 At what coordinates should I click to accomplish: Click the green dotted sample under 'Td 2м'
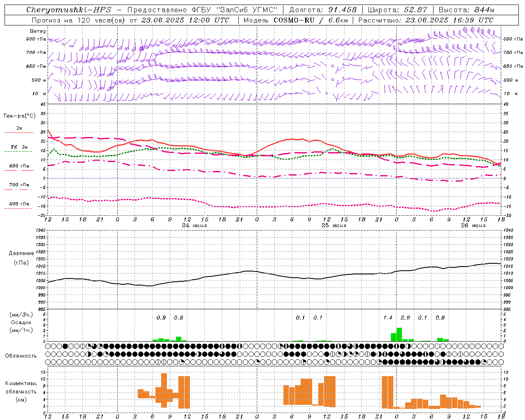point(19,152)
